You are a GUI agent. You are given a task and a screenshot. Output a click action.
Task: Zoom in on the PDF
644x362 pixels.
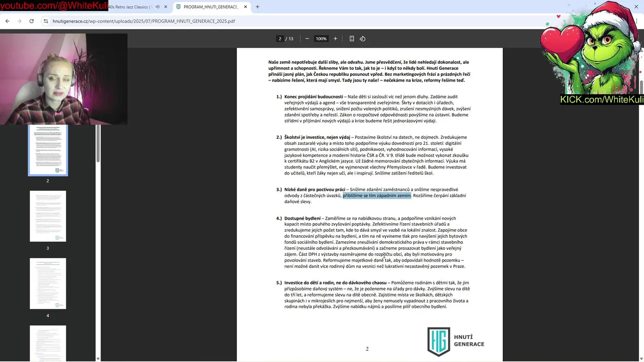[x=335, y=39]
